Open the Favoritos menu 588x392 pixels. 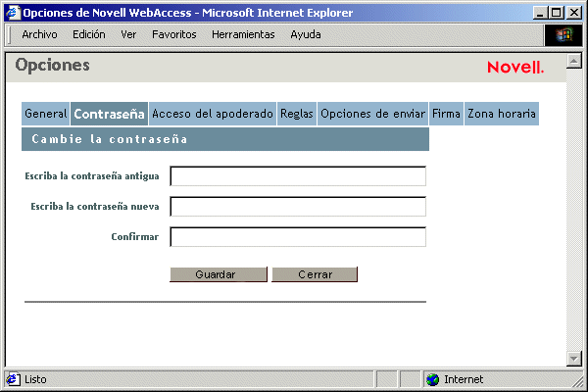pyautogui.click(x=174, y=34)
